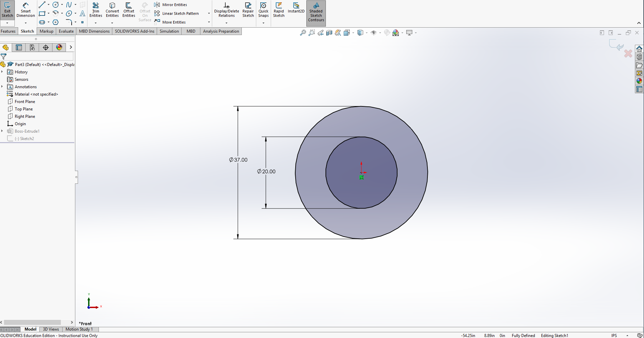Image resolution: width=644 pixels, height=338 pixels.
Task: Click the IPS unit system in status bar
Action: (x=614, y=335)
